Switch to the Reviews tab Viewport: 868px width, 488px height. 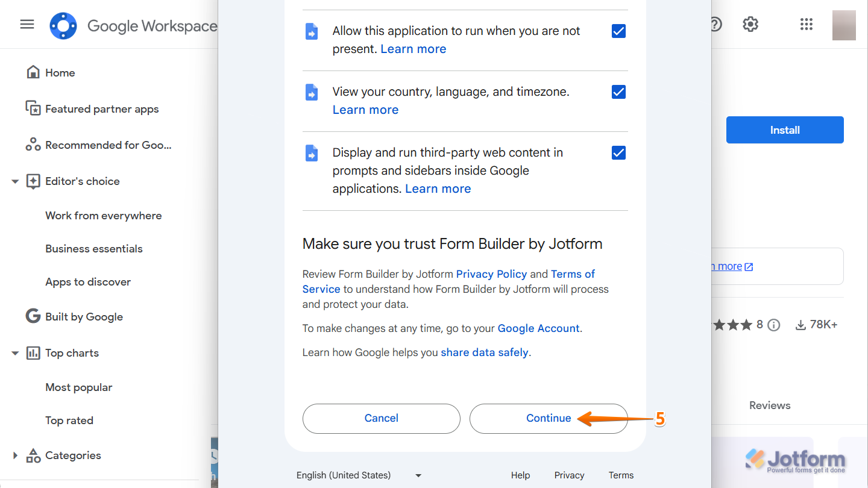(769, 405)
